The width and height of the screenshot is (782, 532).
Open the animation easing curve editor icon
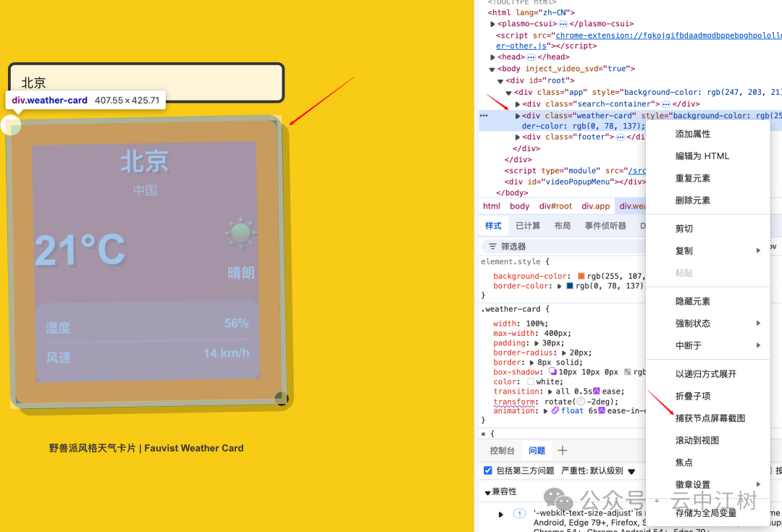point(602,410)
